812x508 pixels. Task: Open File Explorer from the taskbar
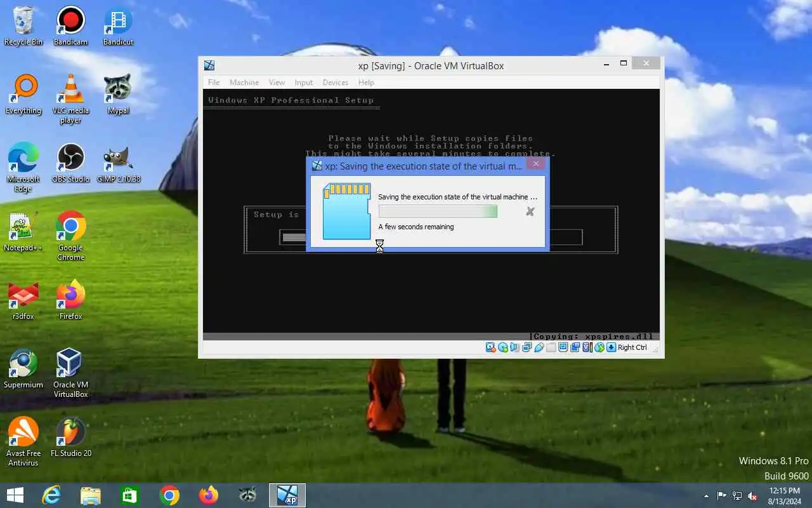[x=91, y=495]
